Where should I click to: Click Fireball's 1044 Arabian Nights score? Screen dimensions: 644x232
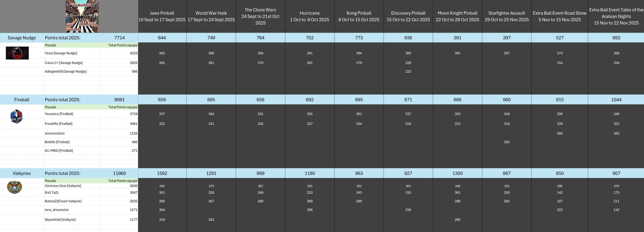tap(616, 100)
